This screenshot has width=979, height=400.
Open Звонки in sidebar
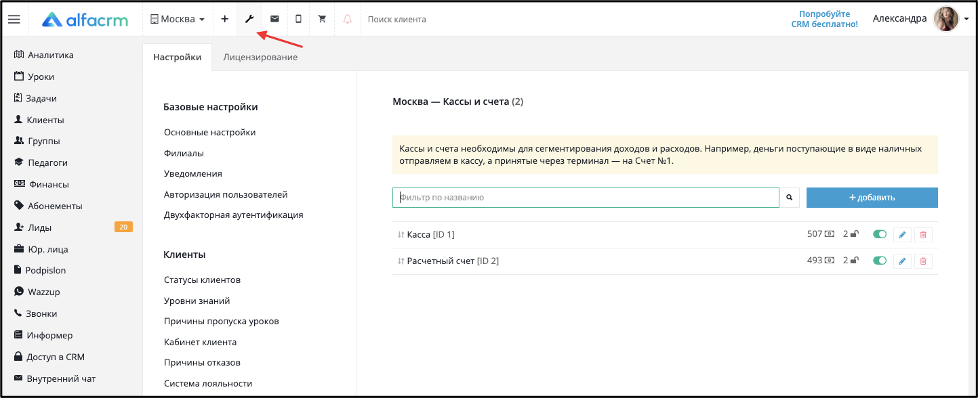pyautogui.click(x=36, y=313)
